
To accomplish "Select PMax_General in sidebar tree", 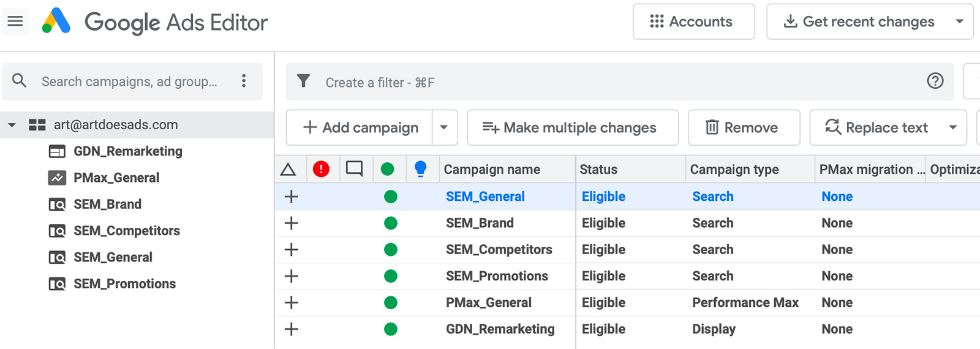I will [x=116, y=178].
